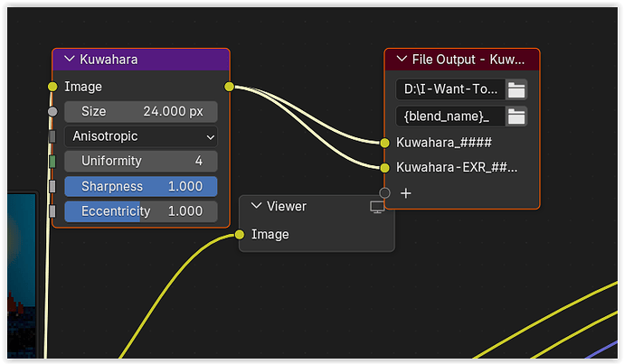Click the base path D:\I-Want-To... field

[450, 89]
